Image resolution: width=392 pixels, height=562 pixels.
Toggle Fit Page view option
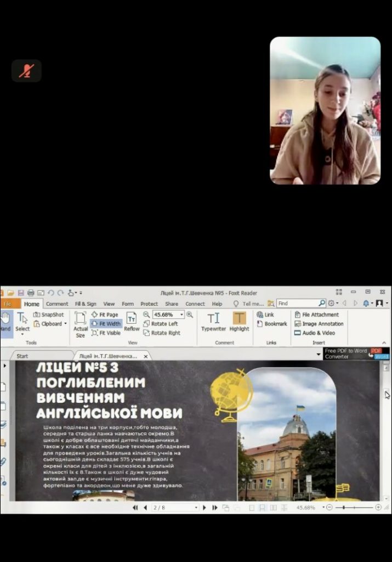pos(105,314)
